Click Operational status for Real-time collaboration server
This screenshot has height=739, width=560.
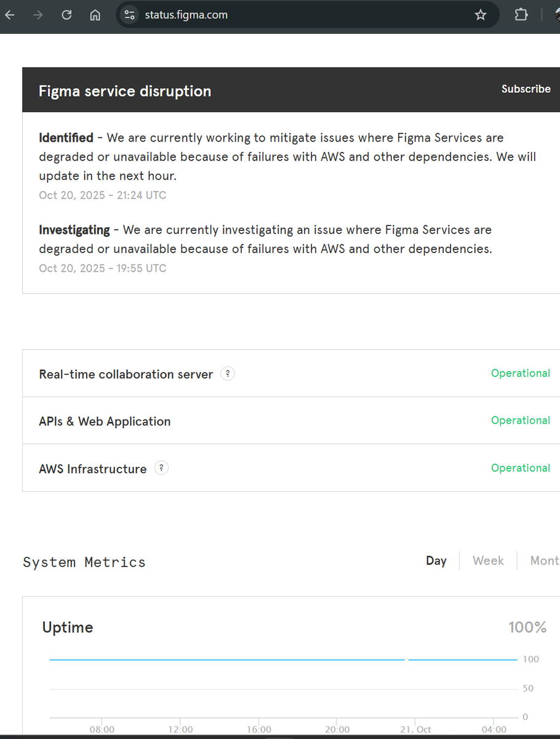tap(521, 373)
